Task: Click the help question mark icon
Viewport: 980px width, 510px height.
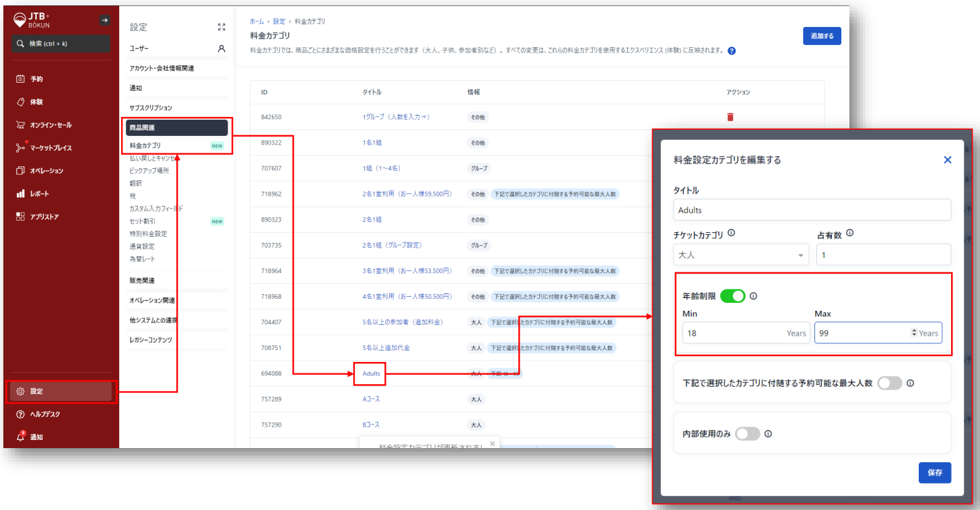Action: (732, 51)
